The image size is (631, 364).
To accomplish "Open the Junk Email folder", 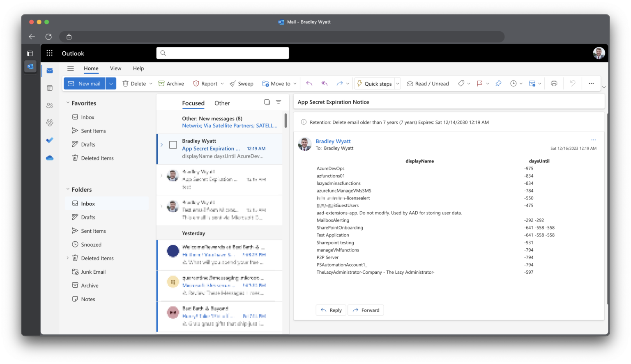I will point(89,272).
